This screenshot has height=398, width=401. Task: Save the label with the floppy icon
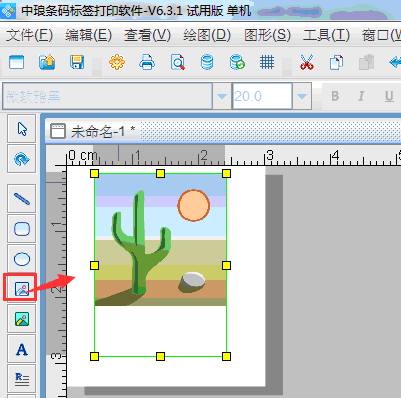[77, 62]
